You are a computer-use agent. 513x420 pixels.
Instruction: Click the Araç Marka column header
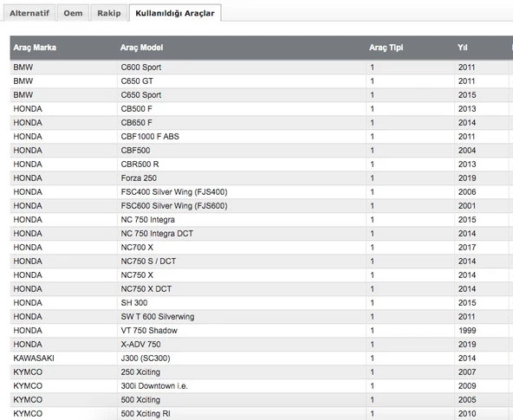tap(35, 48)
